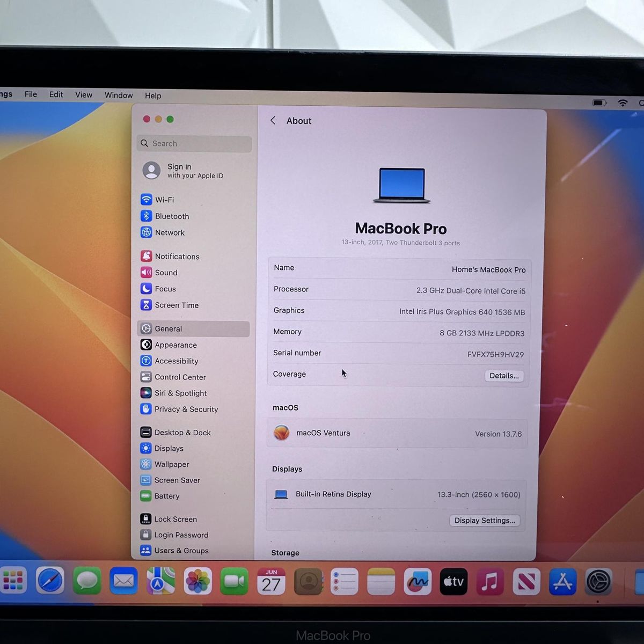This screenshot has width=644, height=644.
Task: Click the macOS Ventura row
Action: click(x=397, y=433)
